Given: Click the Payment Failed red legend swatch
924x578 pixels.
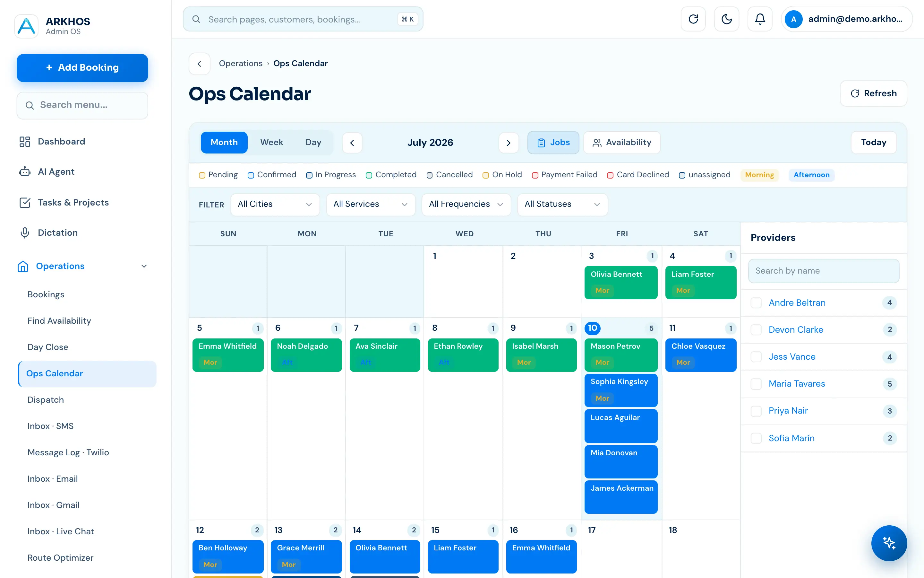Looking at the screenshot, I should point(535,175).
